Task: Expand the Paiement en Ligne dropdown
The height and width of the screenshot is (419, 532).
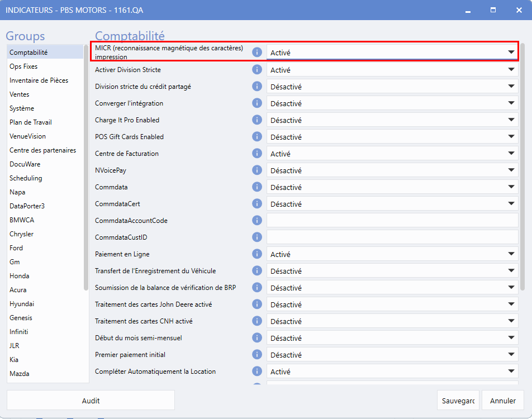Action: coord(392,254)
